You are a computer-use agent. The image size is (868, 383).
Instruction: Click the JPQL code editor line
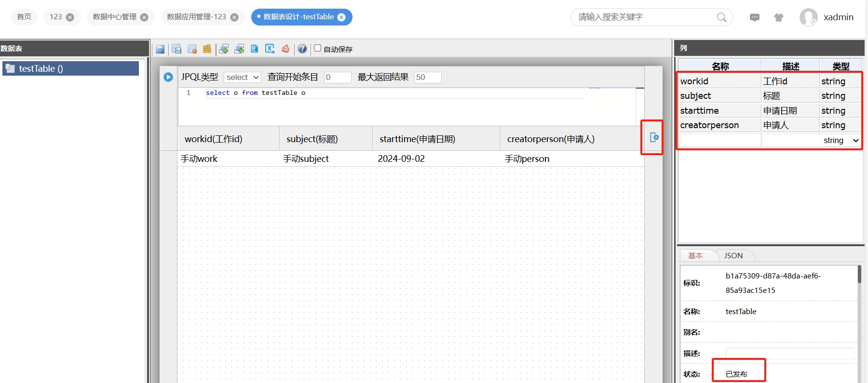[395, 93]
